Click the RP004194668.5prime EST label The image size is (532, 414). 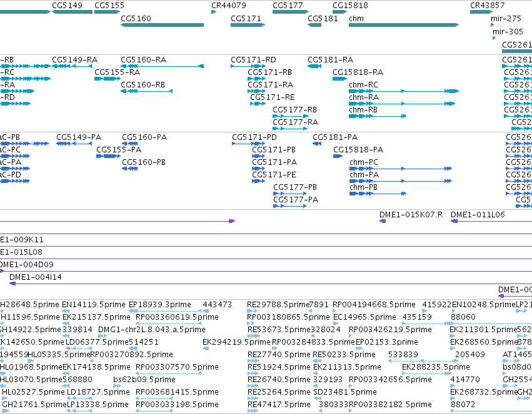pyautogui.click(x=374, y=305)
